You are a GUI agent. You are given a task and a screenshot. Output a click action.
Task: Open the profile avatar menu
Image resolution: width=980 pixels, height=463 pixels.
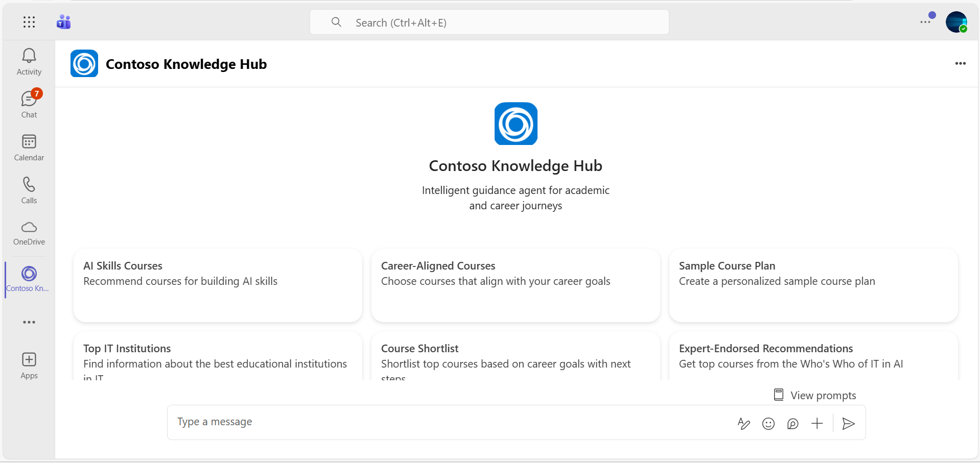tap(956, 22)
